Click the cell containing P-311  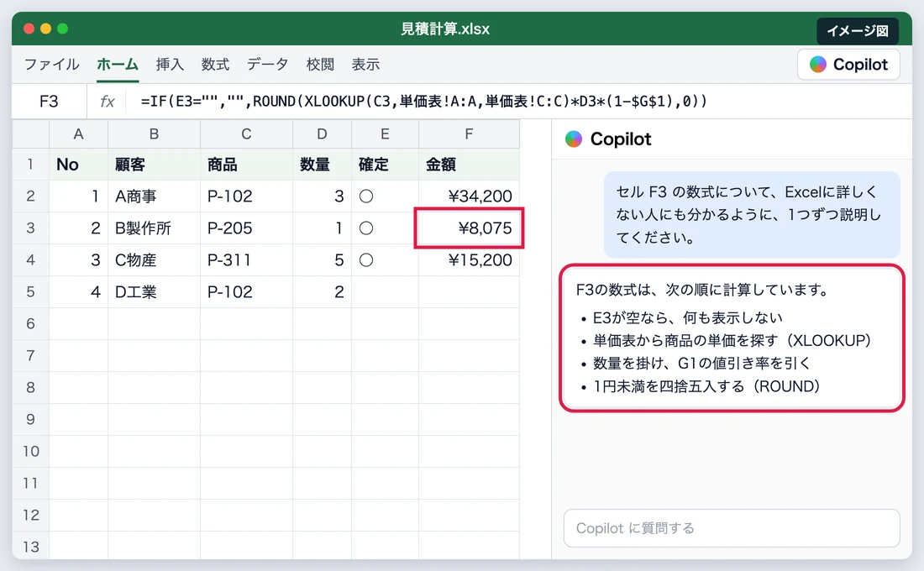[246, 259]
